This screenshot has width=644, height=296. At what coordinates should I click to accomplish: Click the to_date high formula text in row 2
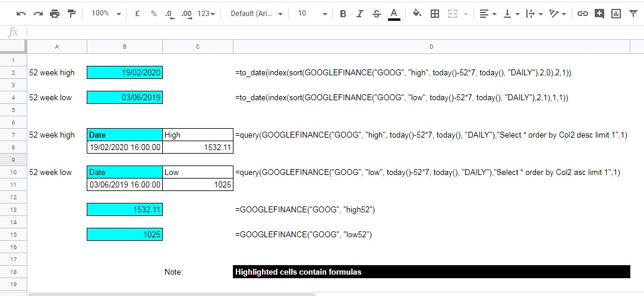click(403, 73)
